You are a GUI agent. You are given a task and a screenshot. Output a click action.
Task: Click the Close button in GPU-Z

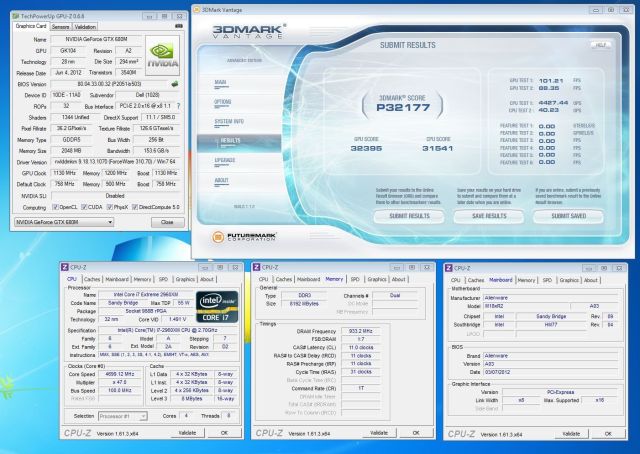point(167,222)
